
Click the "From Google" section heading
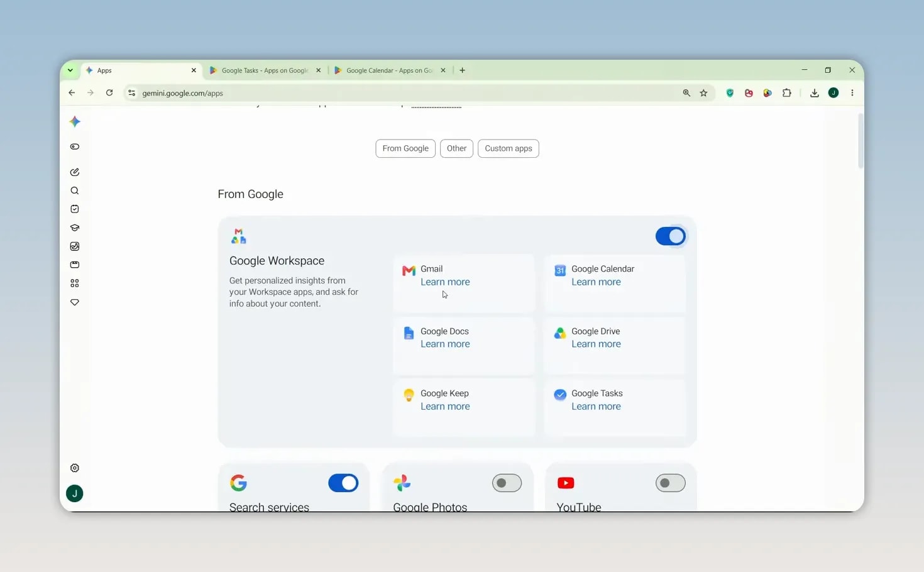tap(250, 194)
